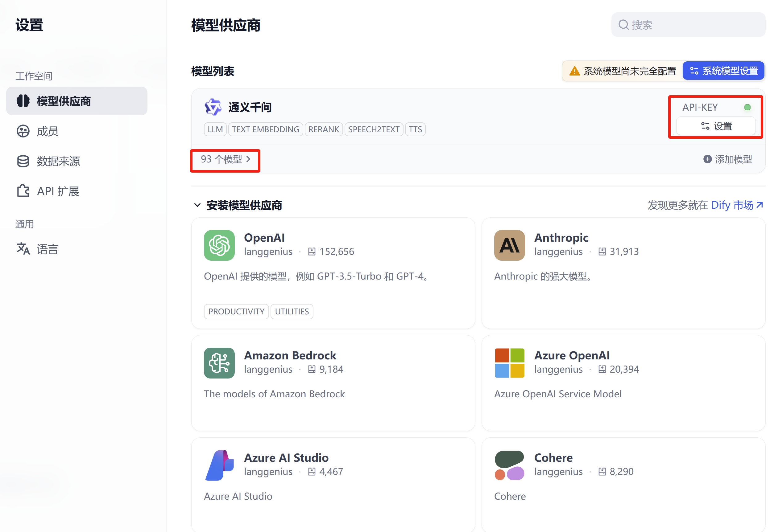The image size is (770, 532).
Task: Click the PRODUCTIVITY tag on OpenAI
Action: 236,312
